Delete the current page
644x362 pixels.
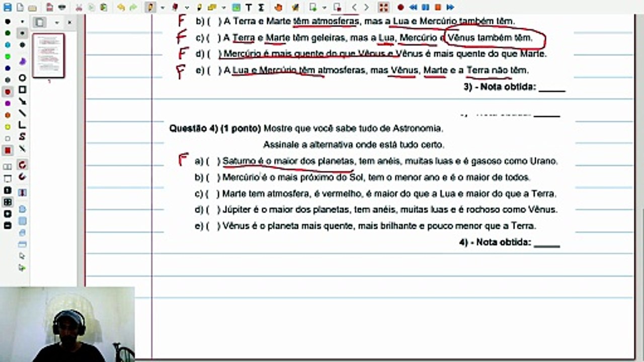tap(337, 8)
